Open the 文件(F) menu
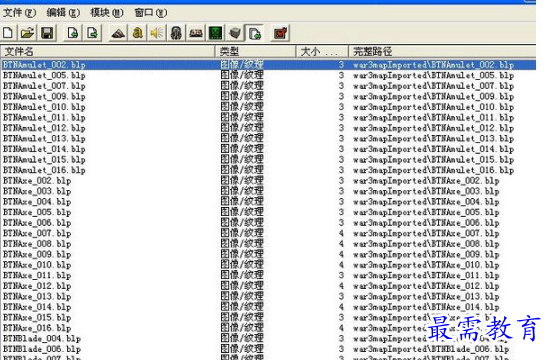This screenshot has height=360, width=549. [19, 13]
